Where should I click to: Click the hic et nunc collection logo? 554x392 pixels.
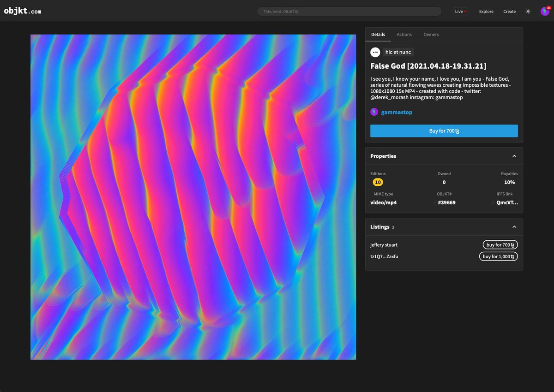(x=375, y=52)
